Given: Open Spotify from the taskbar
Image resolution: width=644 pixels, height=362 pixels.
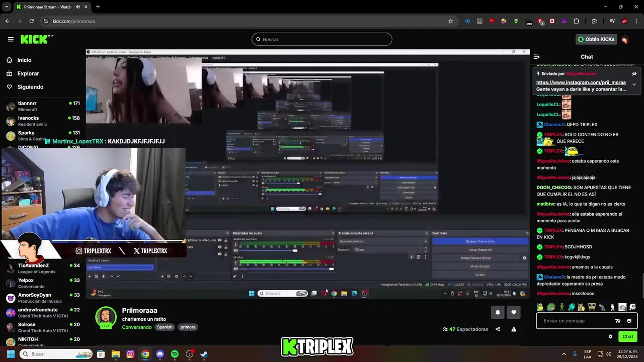Looking at the screenshot, I should tap(175, 354).
